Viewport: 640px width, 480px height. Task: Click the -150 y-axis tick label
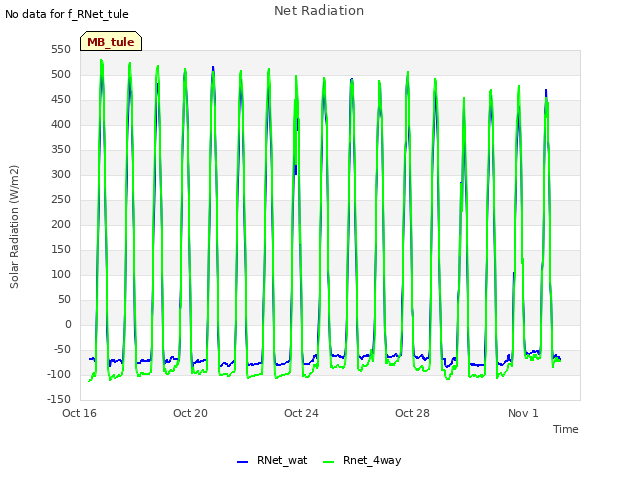click(59, 400)
